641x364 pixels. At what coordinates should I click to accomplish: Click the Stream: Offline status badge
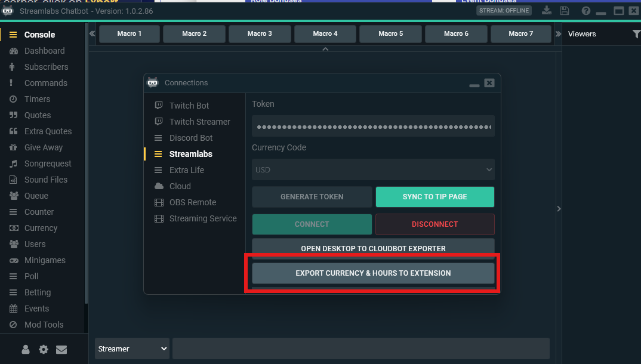click(504, 11)
